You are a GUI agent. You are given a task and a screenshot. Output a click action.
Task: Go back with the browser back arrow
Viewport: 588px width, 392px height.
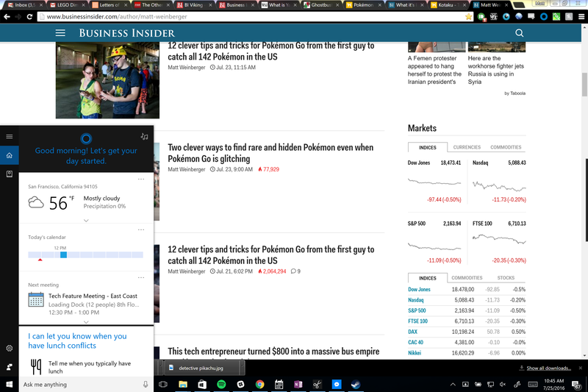pos(7,16)
